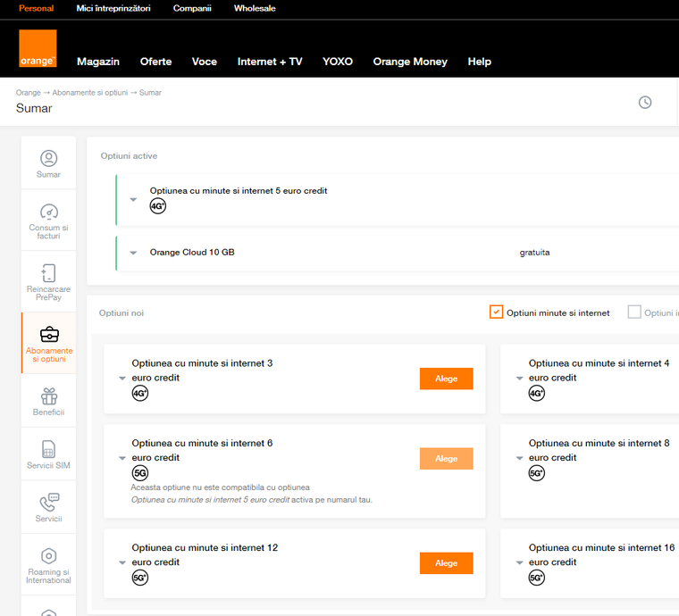Open Voce menu
679x616 pixels.
[205, 62]
